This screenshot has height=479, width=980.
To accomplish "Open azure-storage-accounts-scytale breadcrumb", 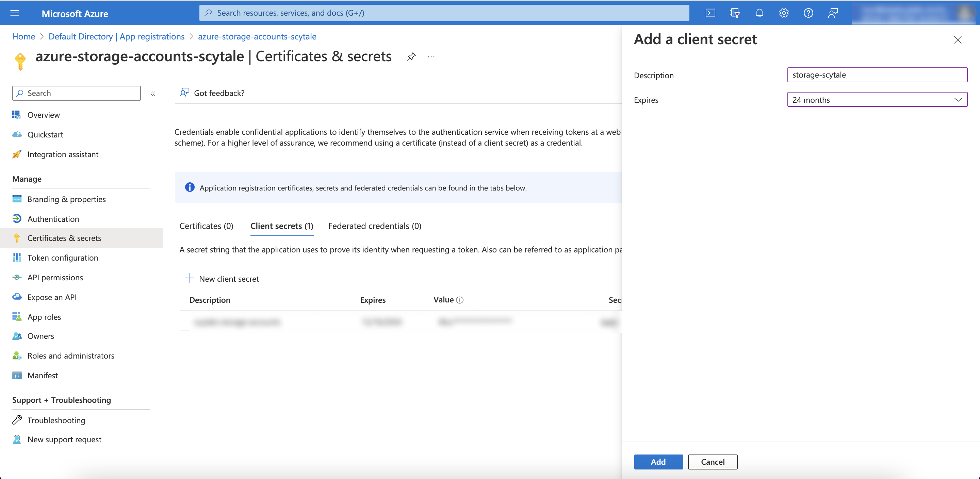I will click(x=257, y=36).
